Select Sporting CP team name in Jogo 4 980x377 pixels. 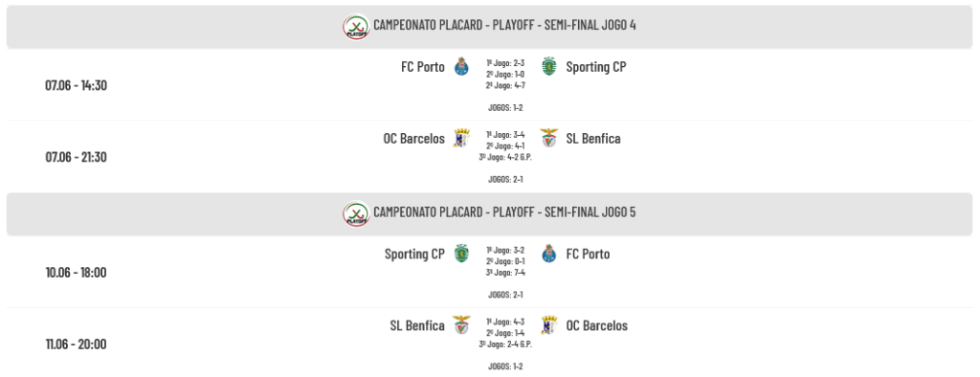(595, 67)
